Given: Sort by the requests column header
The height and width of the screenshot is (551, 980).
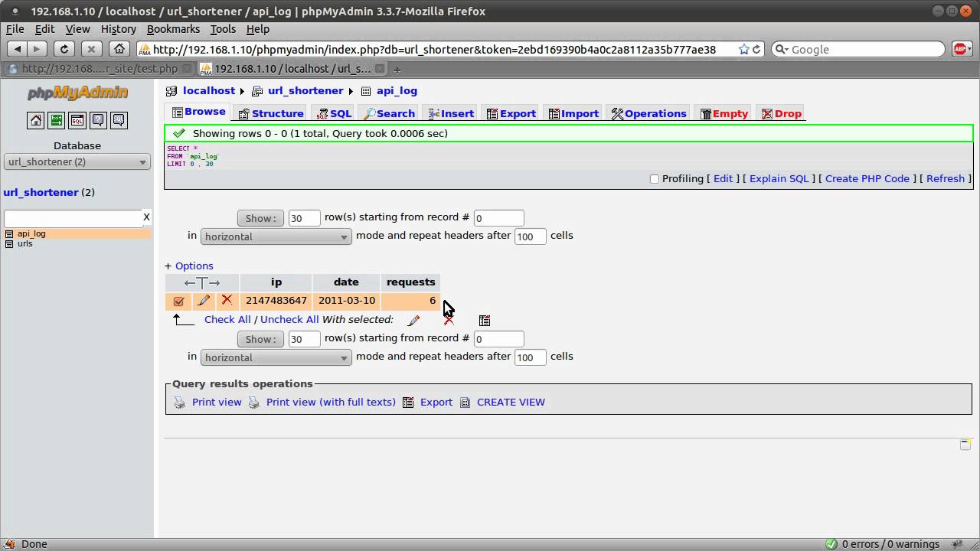Looking at the screenshot, I should coord(410,282).
